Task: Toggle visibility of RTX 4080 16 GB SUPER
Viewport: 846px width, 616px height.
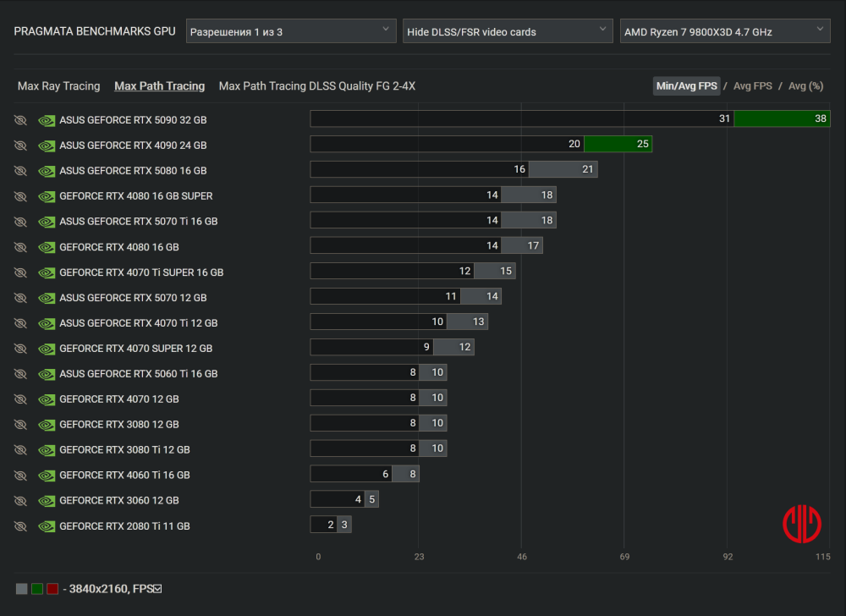Action: [x=20, y=196]
